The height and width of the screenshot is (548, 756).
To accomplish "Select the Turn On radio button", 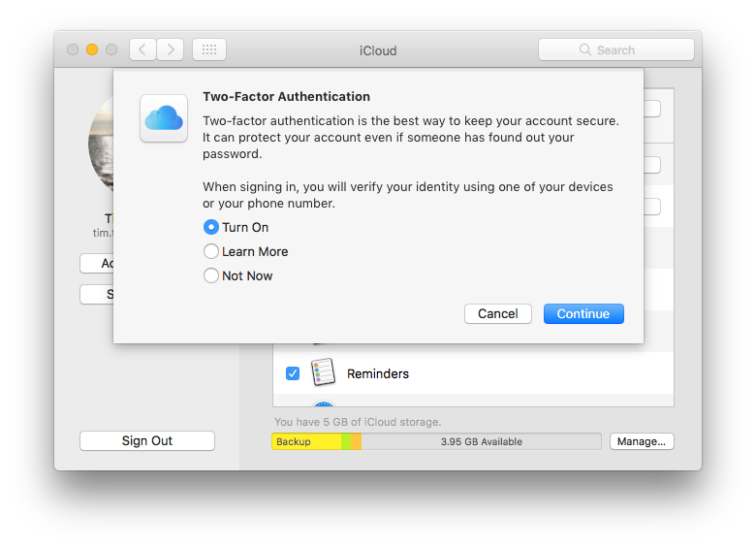I will tap(210, 227).
